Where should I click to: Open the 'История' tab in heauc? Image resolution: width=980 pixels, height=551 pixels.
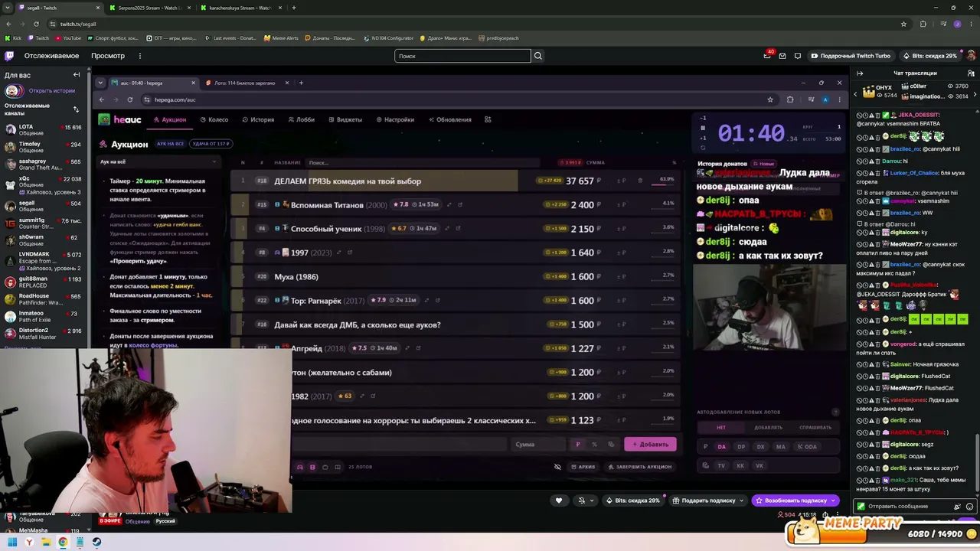[x=258, y=119]
